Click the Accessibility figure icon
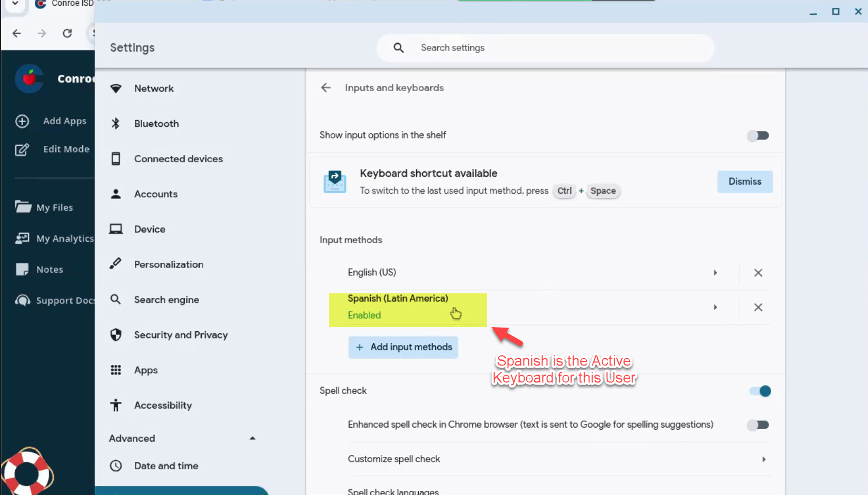Screen dimensions: 868x495 [116, 405]
